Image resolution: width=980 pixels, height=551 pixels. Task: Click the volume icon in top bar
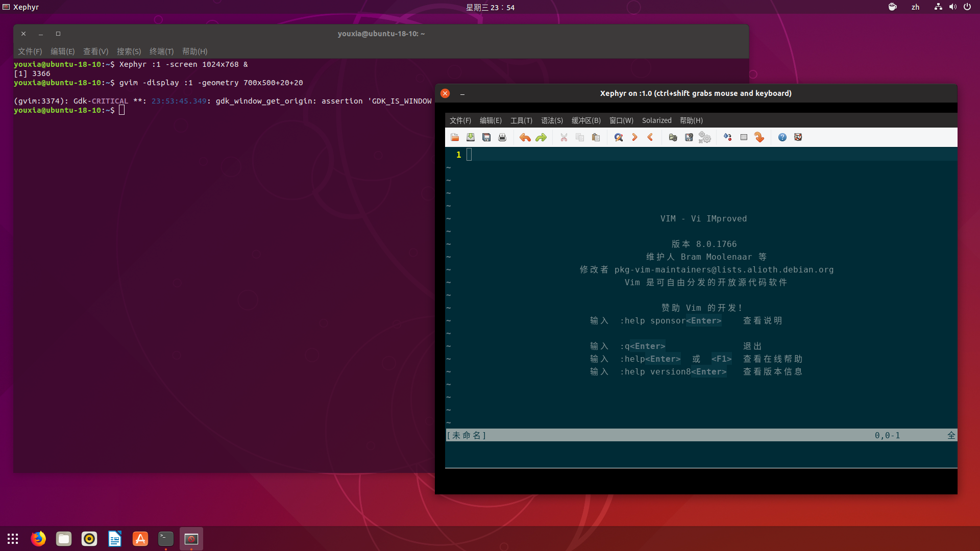(952, 7)
